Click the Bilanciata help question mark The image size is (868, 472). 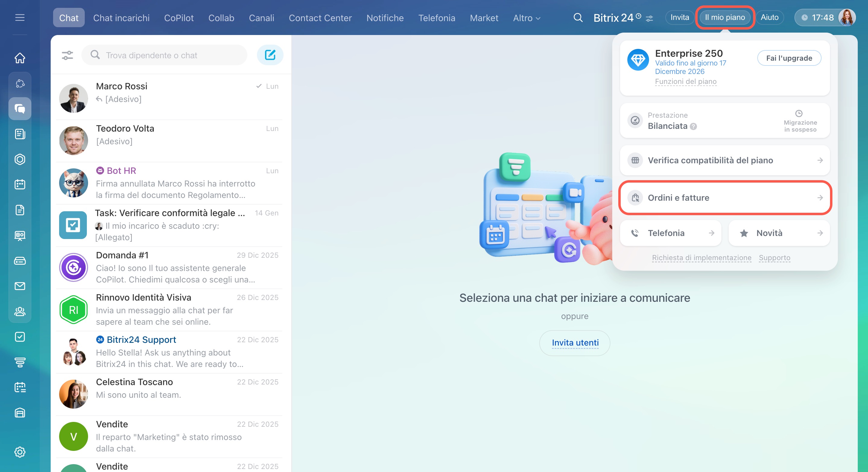(x=693, y=127)
